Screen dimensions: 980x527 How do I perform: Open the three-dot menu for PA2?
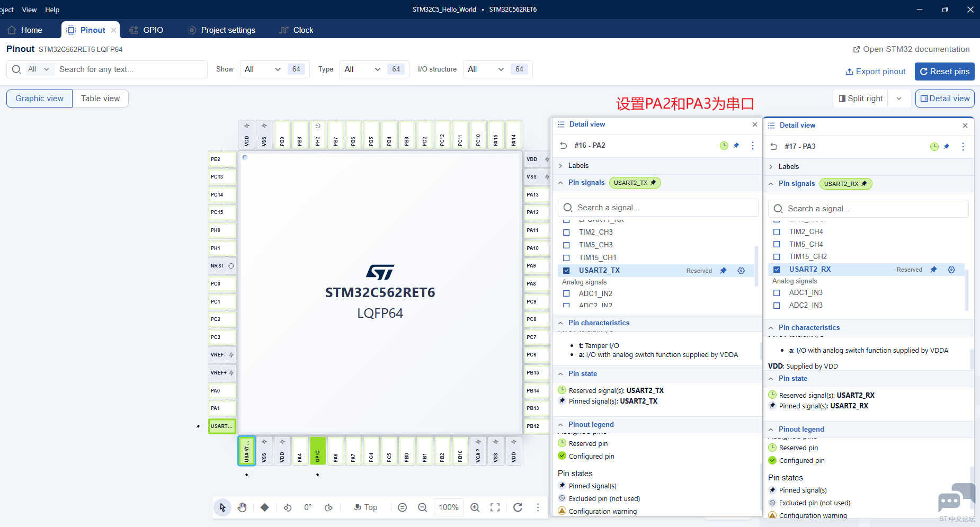pos(753,145)
